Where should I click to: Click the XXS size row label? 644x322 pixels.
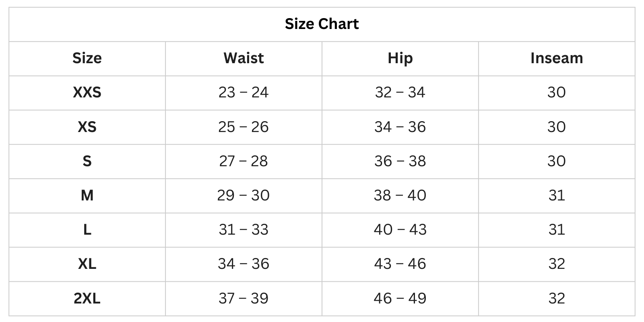87,93
